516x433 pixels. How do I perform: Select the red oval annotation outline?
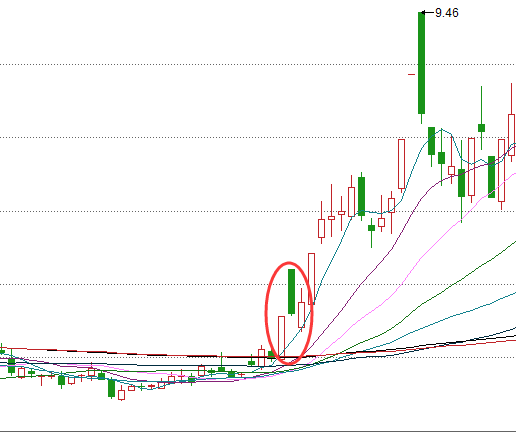[289, 313]
